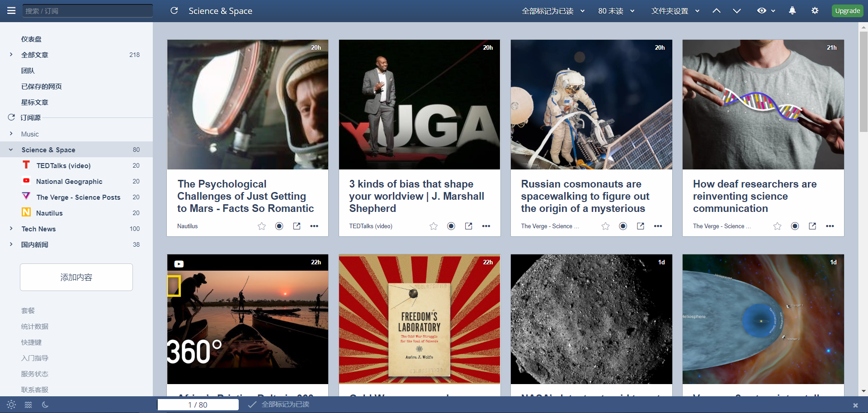Click the Upgrade button
The width and height of the screenshot is (868, 413).
tap(847, 11)
